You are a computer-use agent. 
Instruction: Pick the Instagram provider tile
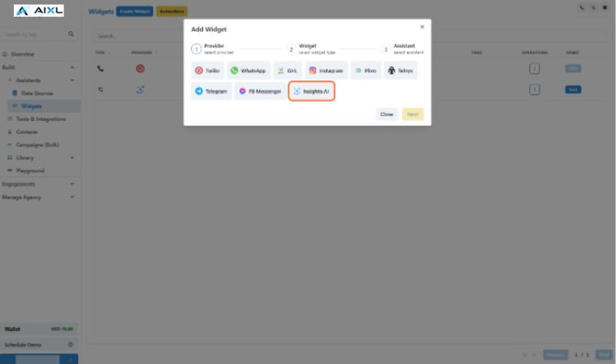326,71
